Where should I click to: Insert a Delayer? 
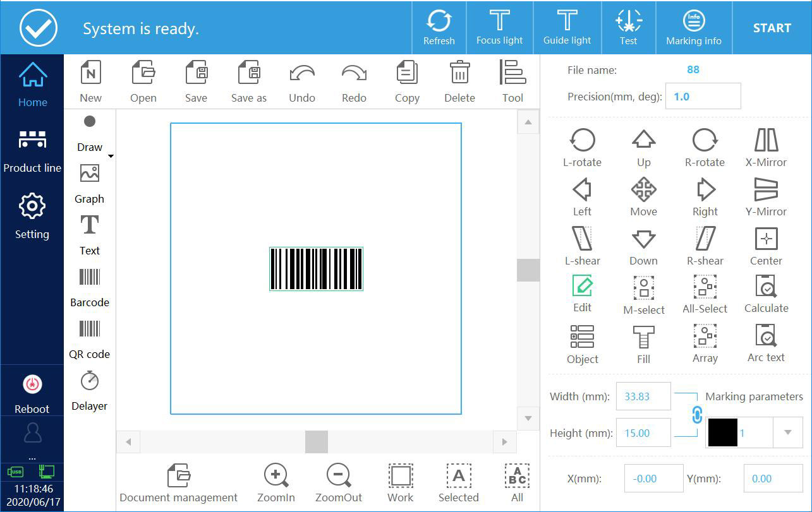point(90,391)
